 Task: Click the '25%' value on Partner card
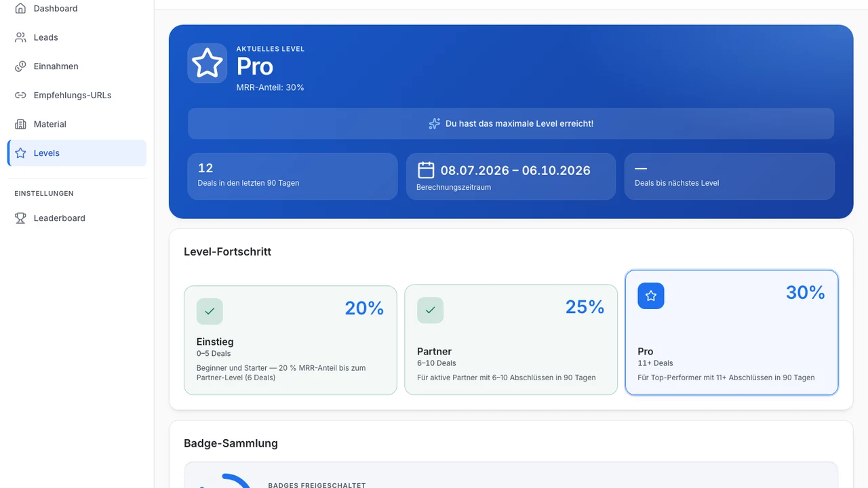[585, 307]
